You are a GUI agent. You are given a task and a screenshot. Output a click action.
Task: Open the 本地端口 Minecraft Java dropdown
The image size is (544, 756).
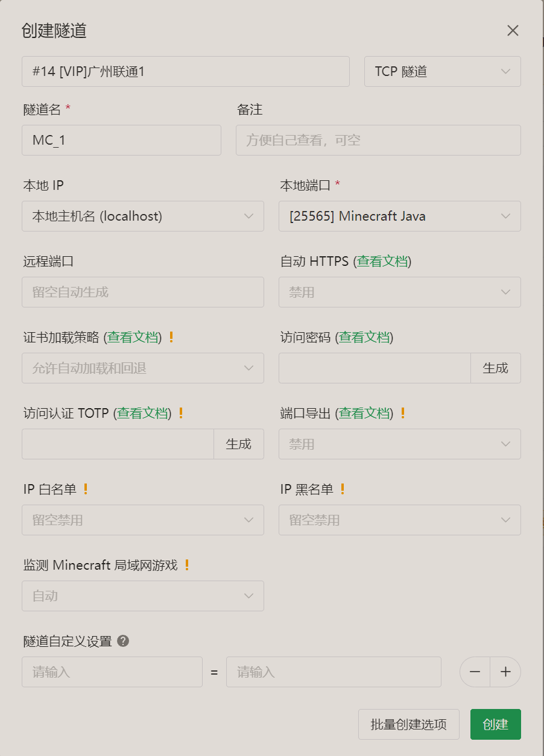click(399, 216)
